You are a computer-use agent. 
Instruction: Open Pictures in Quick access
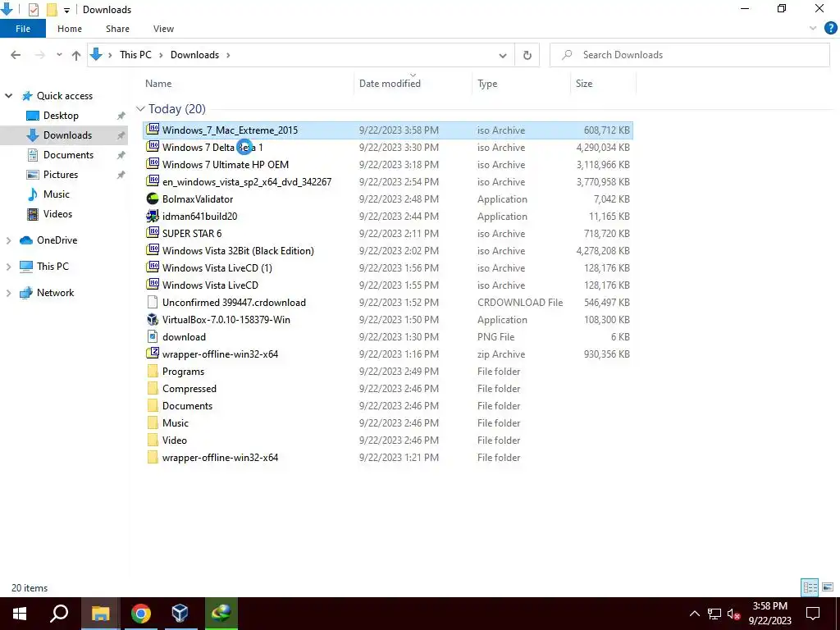tap(61, 175)
